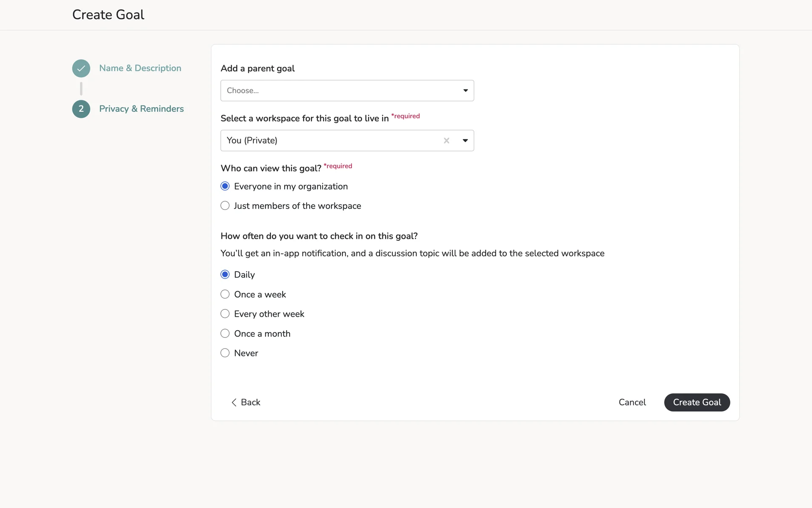Click the Back button text

(250, 402)
